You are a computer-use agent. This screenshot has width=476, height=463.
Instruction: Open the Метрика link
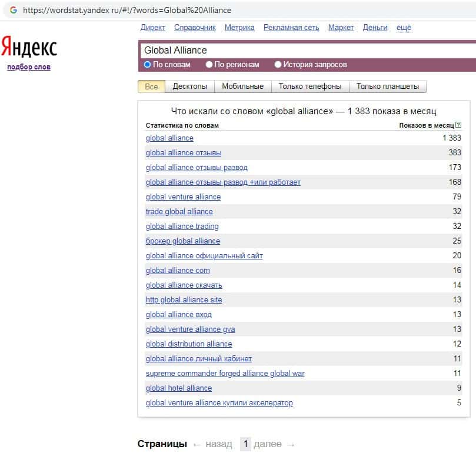tap(239, 28)
